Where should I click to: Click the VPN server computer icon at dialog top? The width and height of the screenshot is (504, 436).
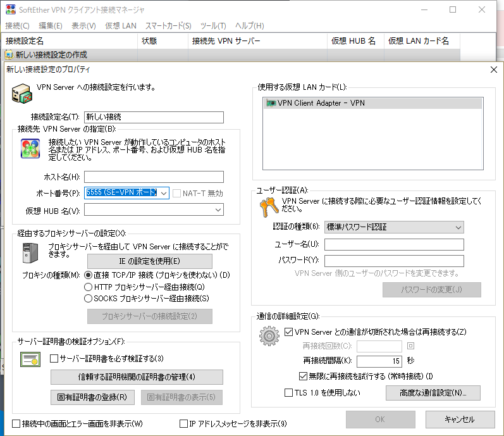click(x=22, y=93)
